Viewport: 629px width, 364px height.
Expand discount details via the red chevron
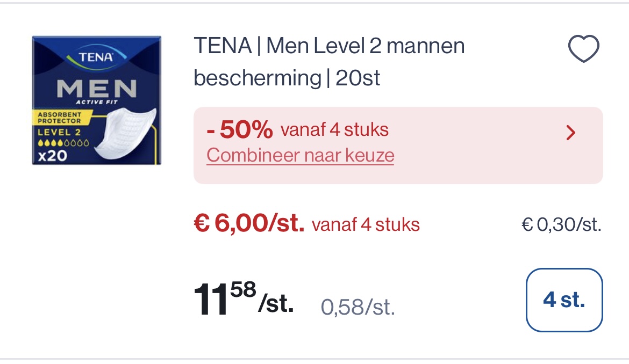tap(570, 133)
